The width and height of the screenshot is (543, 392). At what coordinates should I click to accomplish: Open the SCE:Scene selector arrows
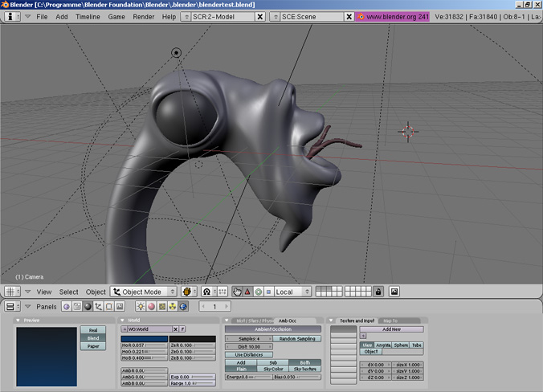[275, 16]
